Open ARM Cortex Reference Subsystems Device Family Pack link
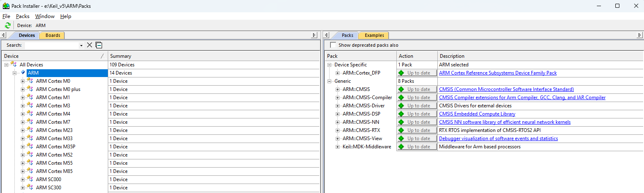This screenshot has width=644, height=193. 498,73
